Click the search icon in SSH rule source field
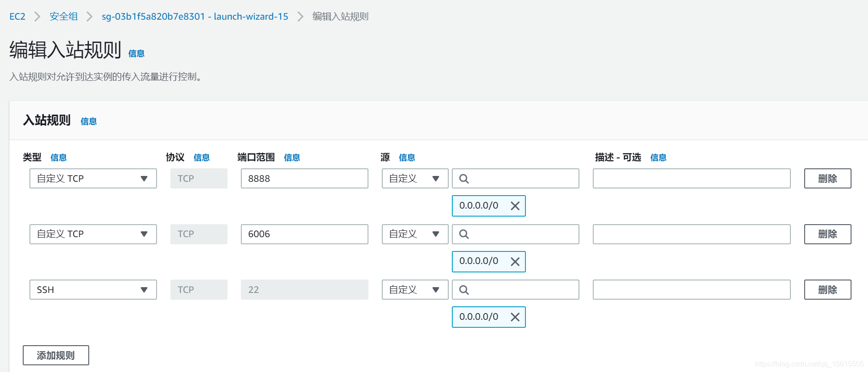 click(464, 290)
